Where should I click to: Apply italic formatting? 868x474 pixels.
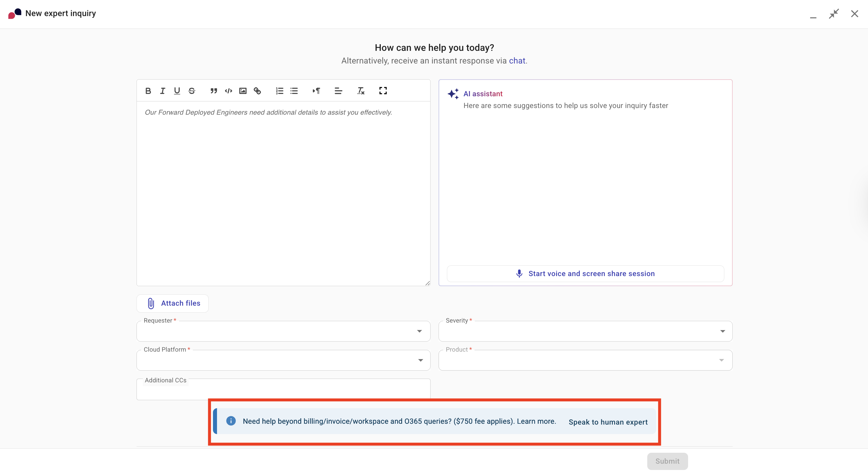(x=162, y=90)
